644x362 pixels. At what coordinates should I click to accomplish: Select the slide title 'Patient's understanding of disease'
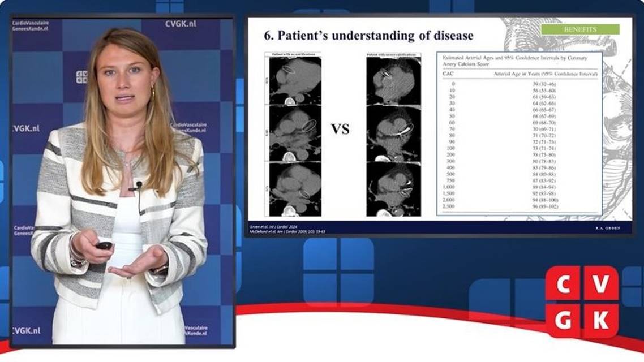[368, 36]
